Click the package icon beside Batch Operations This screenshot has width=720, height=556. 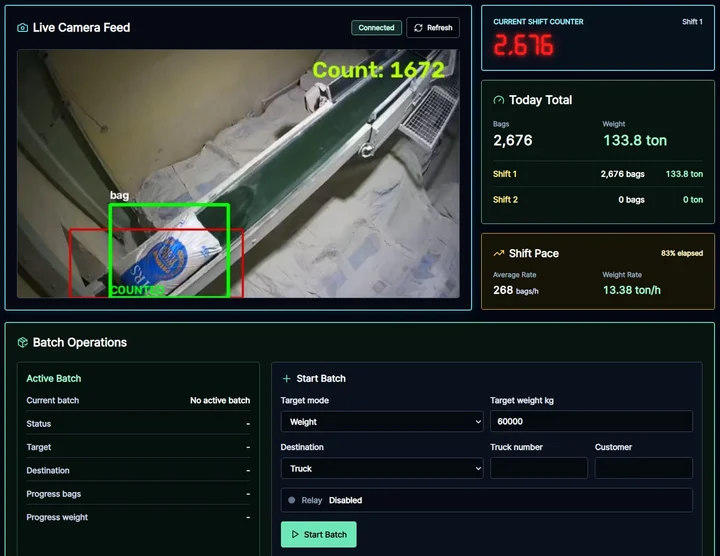pos(22,342)
